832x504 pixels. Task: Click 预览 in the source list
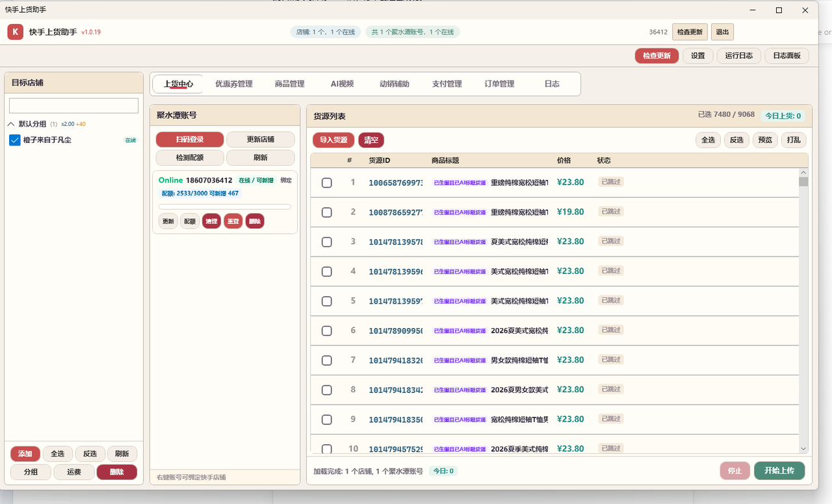pyautogui.click(x=765, y=140)
